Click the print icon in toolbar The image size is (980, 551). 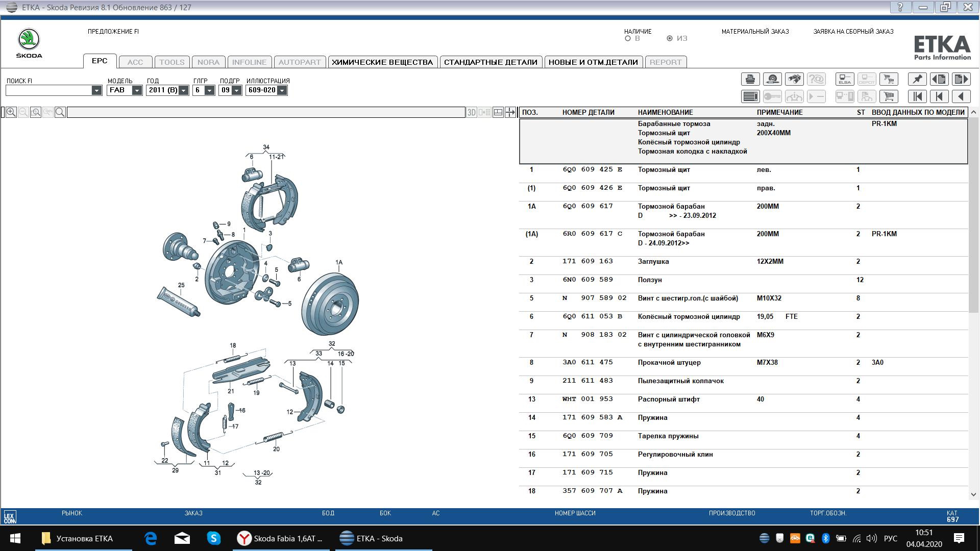click(x=750, y=79)
